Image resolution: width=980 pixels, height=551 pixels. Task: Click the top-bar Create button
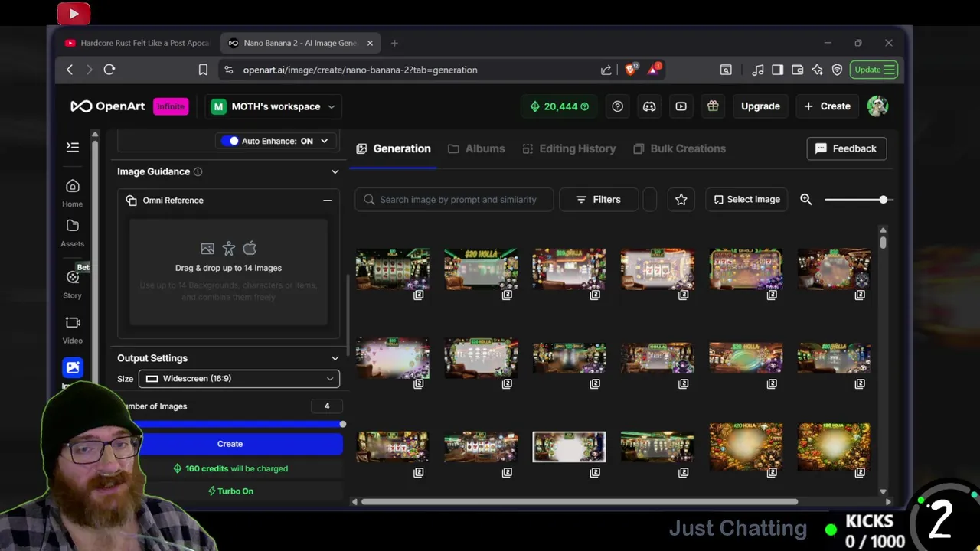(827, 106)
